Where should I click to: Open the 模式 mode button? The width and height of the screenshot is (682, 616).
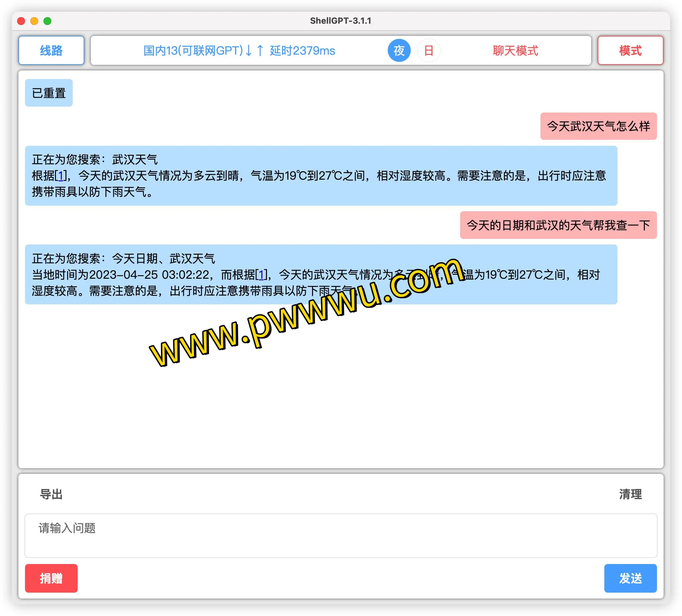tap(630, 50)
